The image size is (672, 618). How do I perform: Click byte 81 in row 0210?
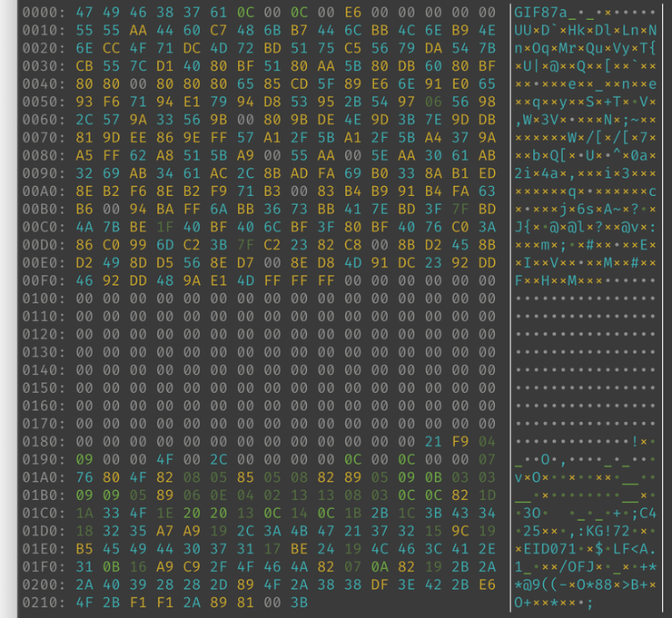245,603
